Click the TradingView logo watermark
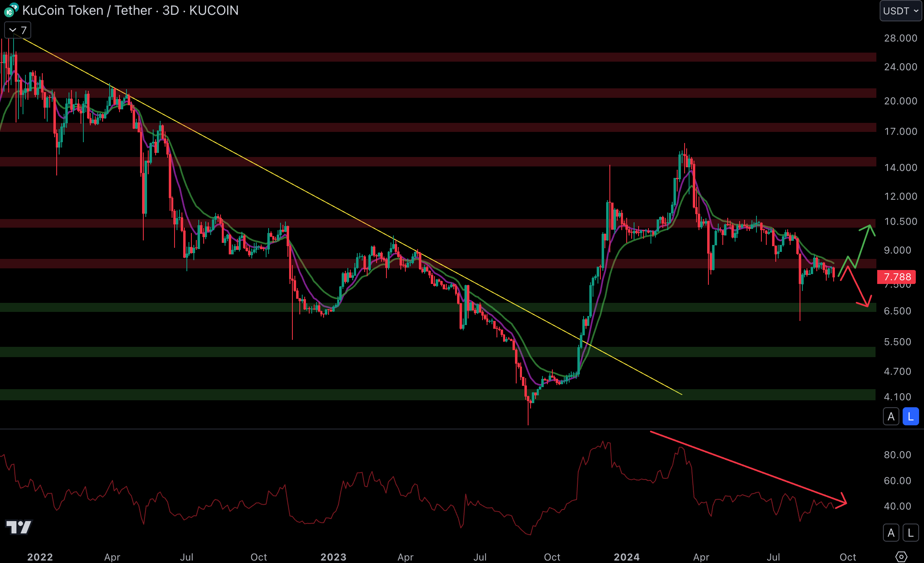This screenshot has width=924, height=563. point(18,527)
